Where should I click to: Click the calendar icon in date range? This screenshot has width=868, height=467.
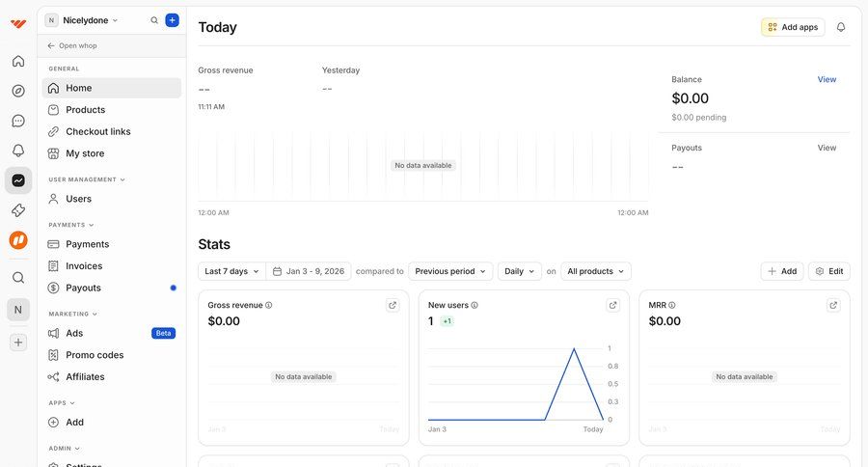coord(278,271)
